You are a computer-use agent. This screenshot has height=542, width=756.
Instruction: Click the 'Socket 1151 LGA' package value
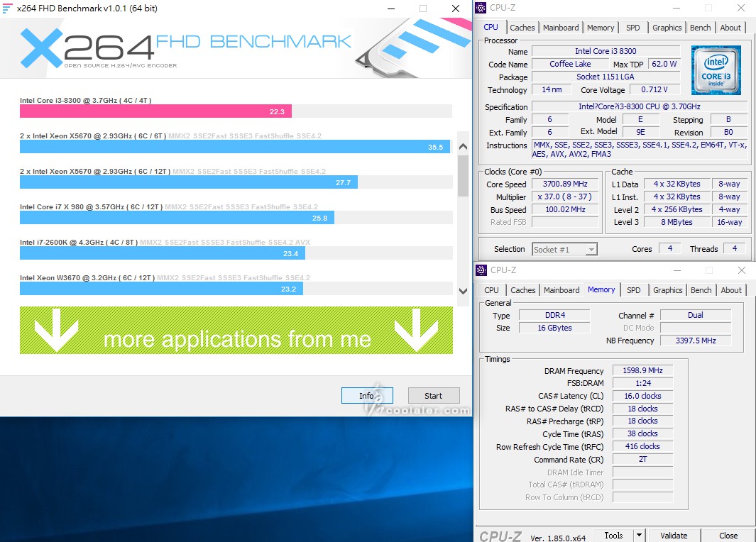pos(606,77)
